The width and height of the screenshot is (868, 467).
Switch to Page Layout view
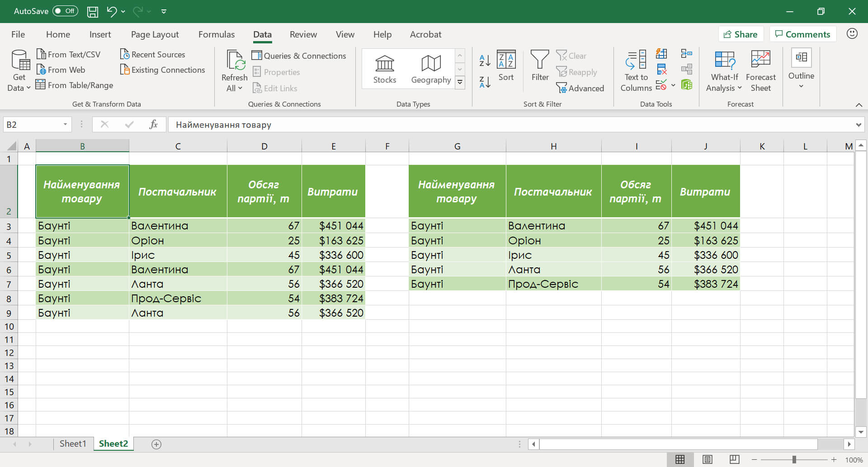708,459
